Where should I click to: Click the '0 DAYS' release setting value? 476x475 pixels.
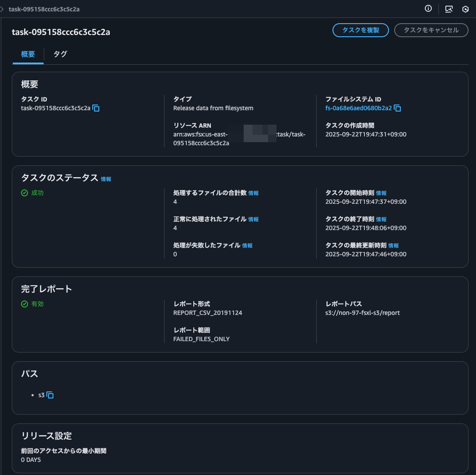click(31, 460)
